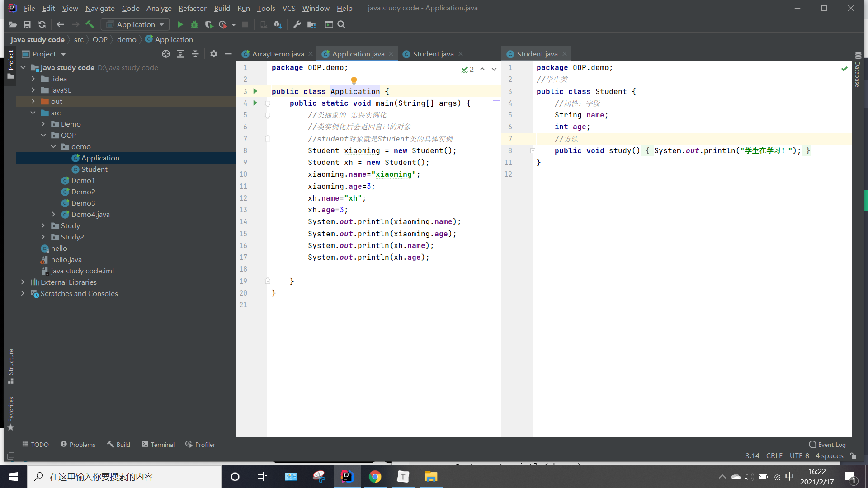Open the Terminal tool window

158,445
